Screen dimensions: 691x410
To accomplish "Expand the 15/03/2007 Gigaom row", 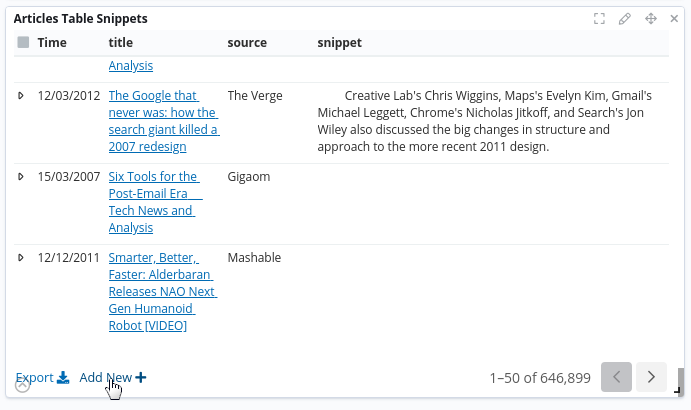I will click(x=22, y=177).
